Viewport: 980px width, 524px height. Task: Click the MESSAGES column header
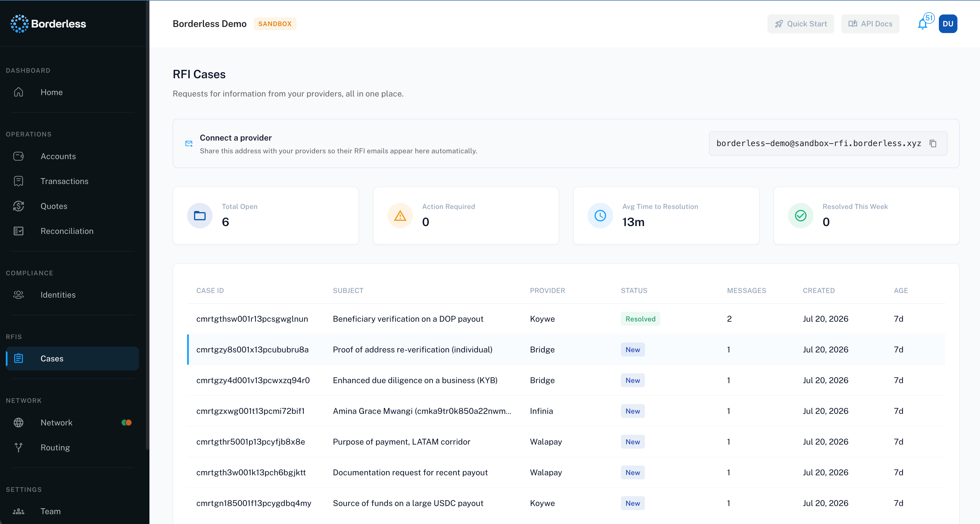point(747,291)
